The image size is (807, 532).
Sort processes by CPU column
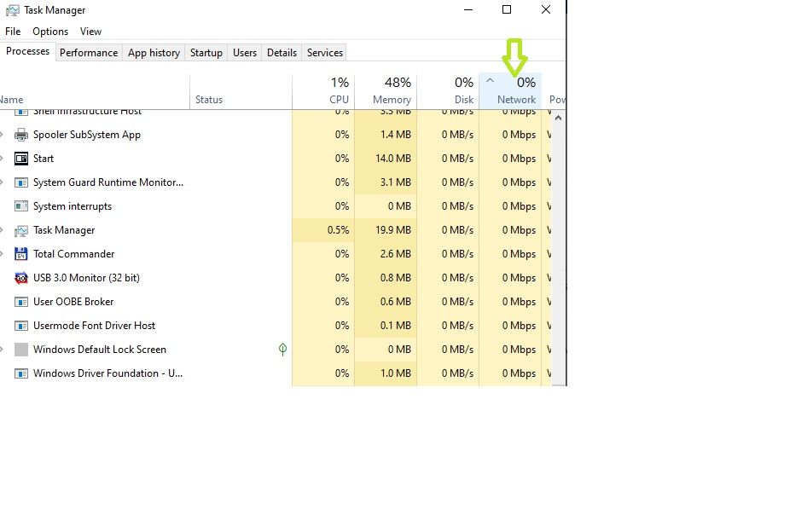[323, 91]
